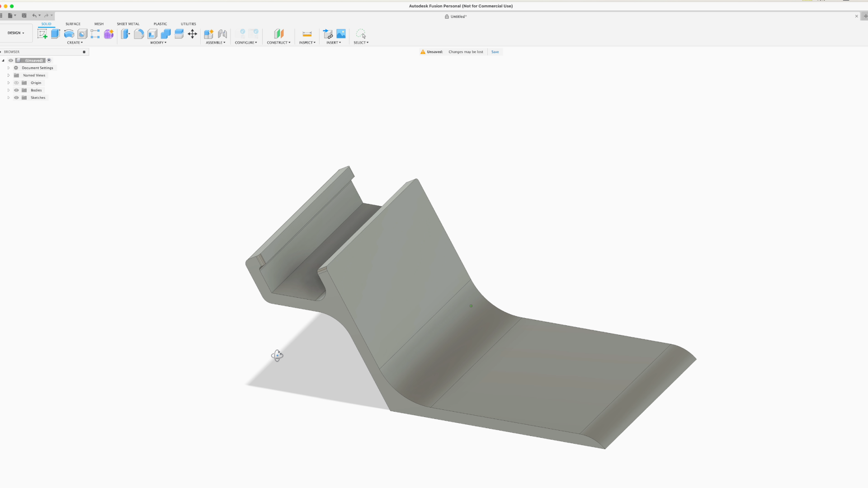Toggle the Origin folder eye icon
This screenshot has width=868, height=488.
click(x=16, y=83)
